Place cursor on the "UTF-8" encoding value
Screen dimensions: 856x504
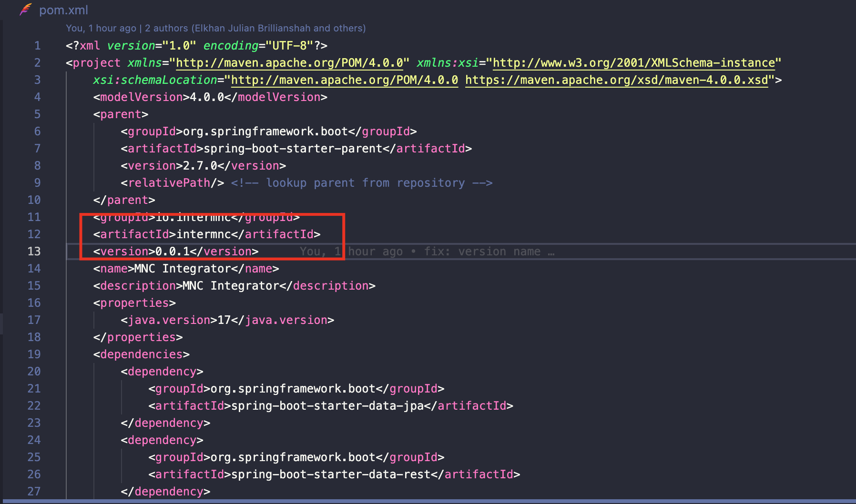(x=289, y=46)
